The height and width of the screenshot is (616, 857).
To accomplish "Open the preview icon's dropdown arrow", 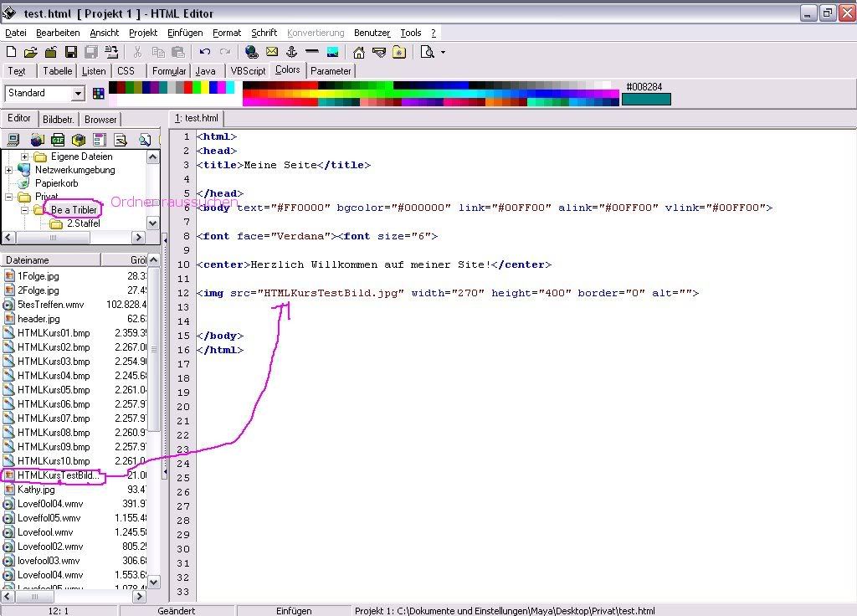I will (x=443, y=52).
